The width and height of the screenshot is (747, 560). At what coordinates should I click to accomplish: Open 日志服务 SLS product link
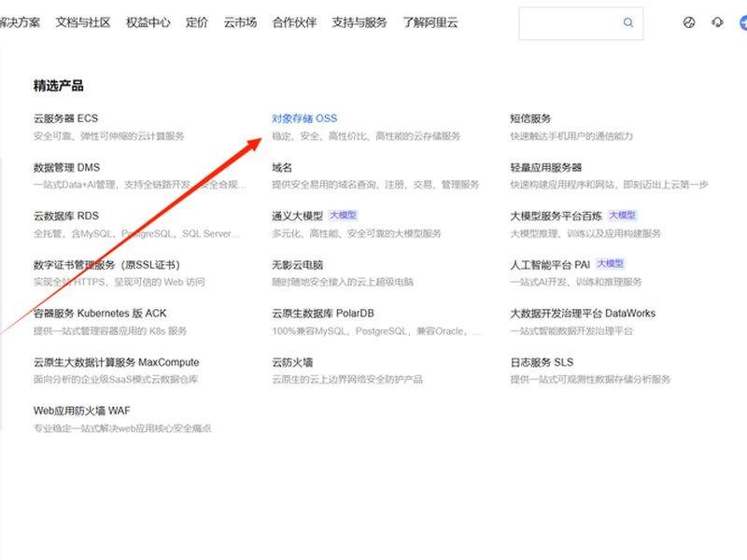point(542,362)
